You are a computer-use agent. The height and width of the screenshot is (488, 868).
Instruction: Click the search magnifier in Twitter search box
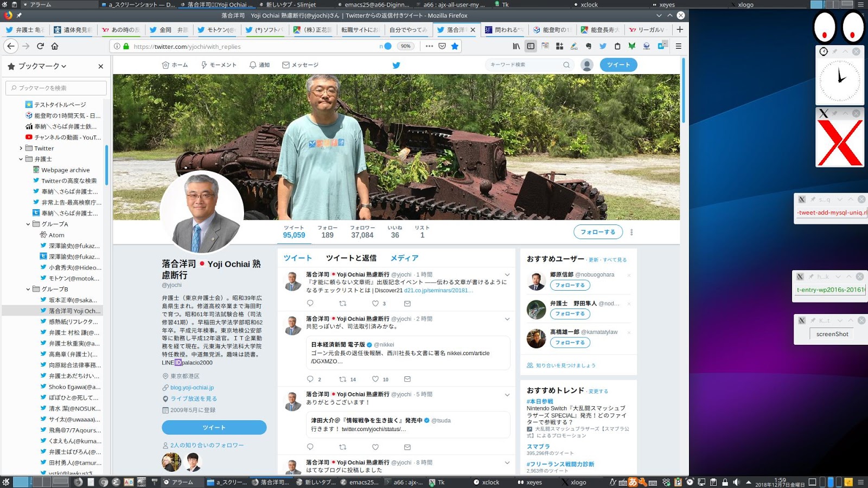coord(566,65)
